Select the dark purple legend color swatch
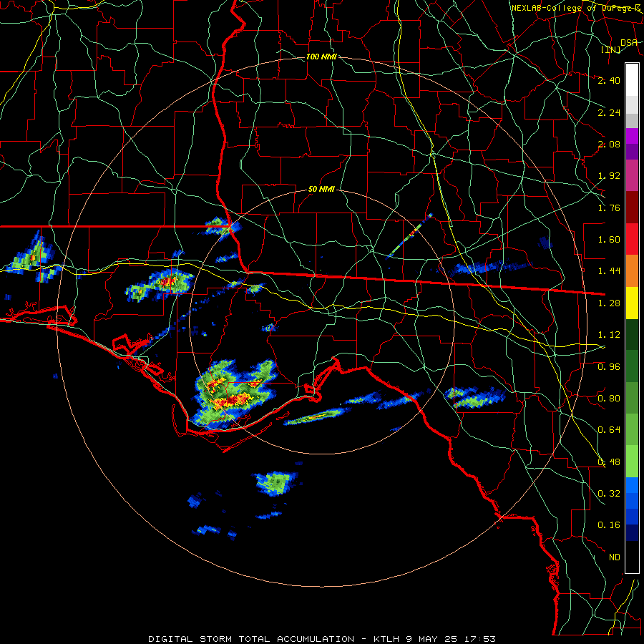Screen dimensions: 644x644 click(x=632, y=152)
